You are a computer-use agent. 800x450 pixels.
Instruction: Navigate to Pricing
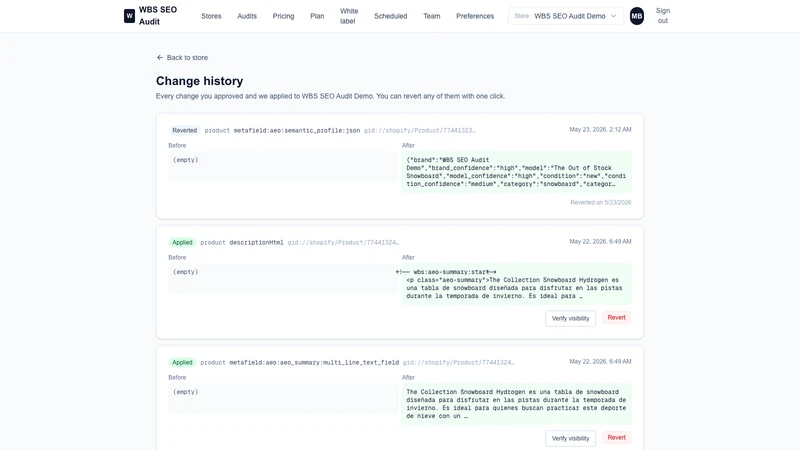tap(283, 16)
